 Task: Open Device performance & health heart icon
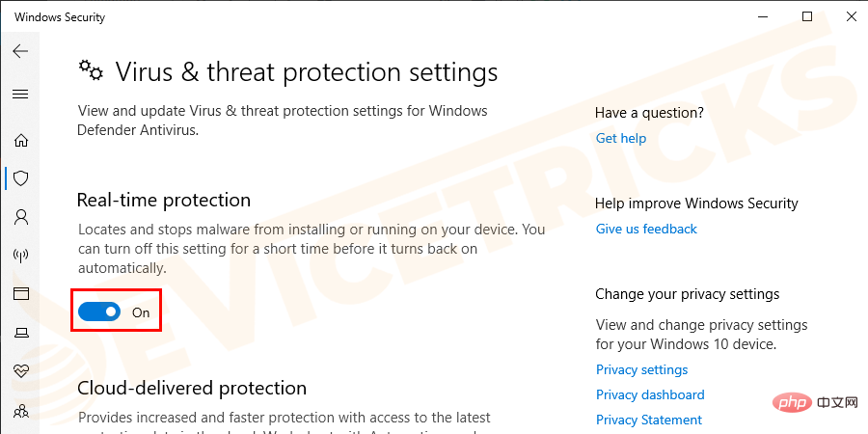20,370
